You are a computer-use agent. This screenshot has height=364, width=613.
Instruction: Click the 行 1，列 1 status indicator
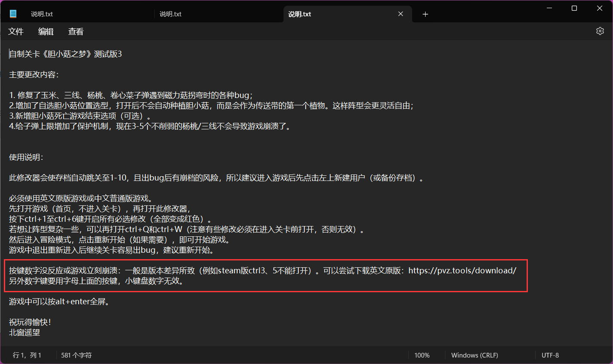[x=27, y=355]
